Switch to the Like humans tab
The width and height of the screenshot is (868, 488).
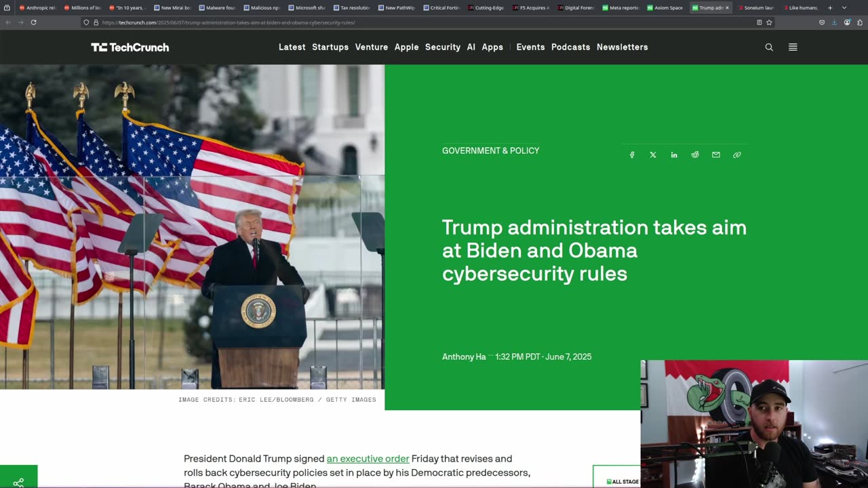coord(800,7)
